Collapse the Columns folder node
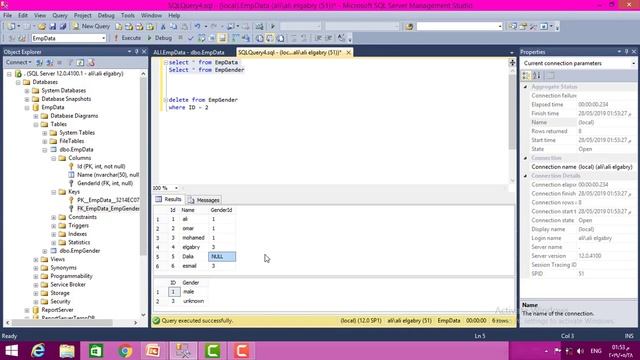This screenshot has height=360, width=640. point(53,158)
